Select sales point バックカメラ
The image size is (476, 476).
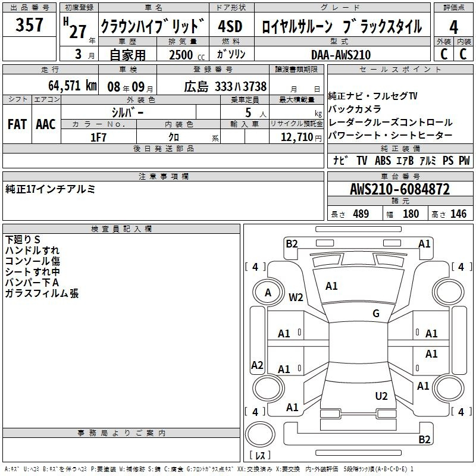tap(355, 109)
